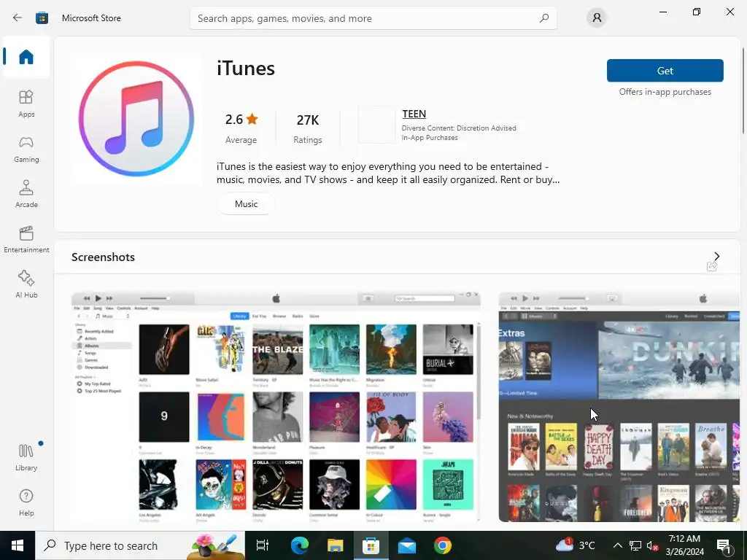Open the notification center icon
This screenshot has width=747, height=560.
pyautogui.click(x=724, y=545)
